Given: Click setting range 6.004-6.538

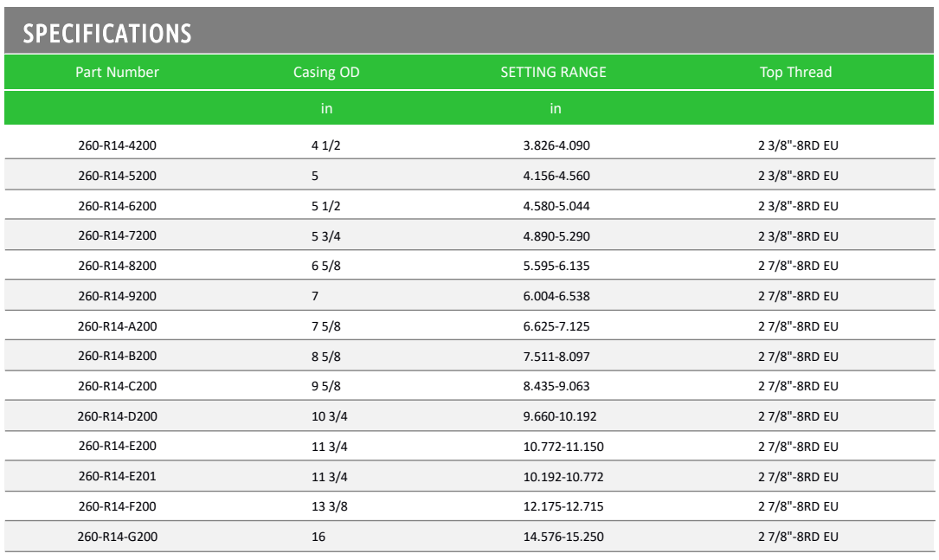Looking at the screenshot, I should [556, 297].
